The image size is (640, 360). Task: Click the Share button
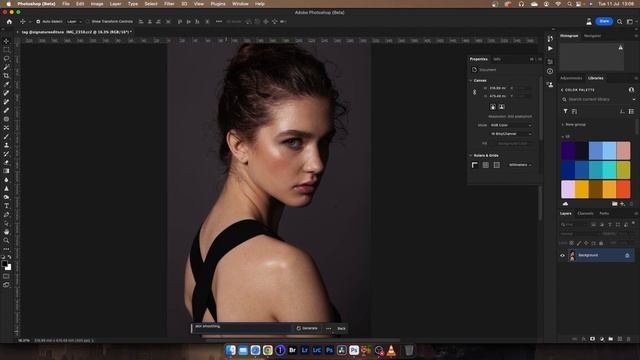pyautogui.click(x=604, y=21)
